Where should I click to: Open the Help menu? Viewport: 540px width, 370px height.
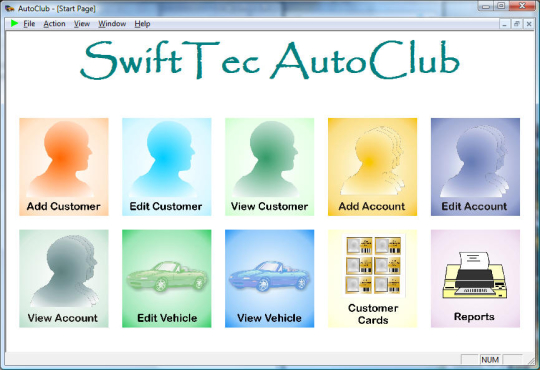[x=142, y=24]
